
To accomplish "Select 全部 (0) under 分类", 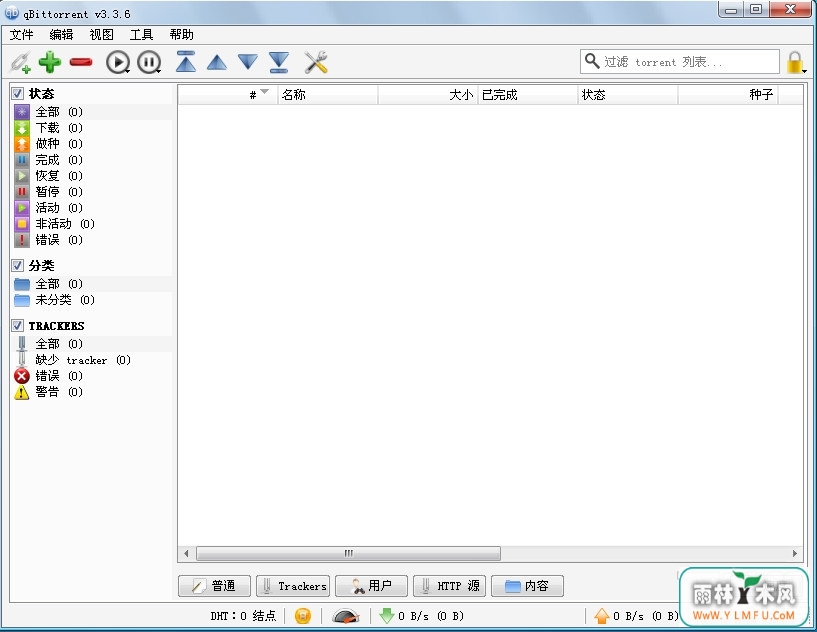I will coord(92,284).
